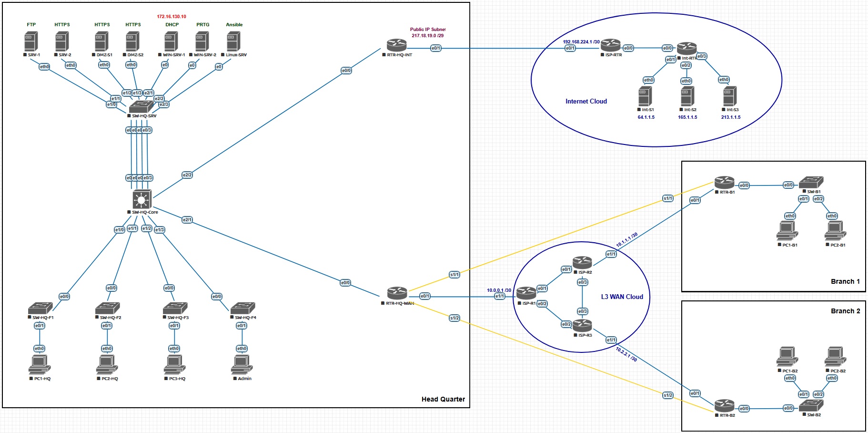Select the SRV-2 HTTPS server icon
Screen dimensions: 868x433
pyautogui.click(x=62, y=41)
